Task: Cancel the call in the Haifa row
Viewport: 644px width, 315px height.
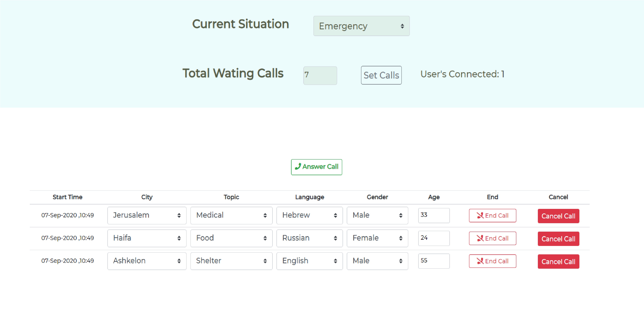Action: 558,239
